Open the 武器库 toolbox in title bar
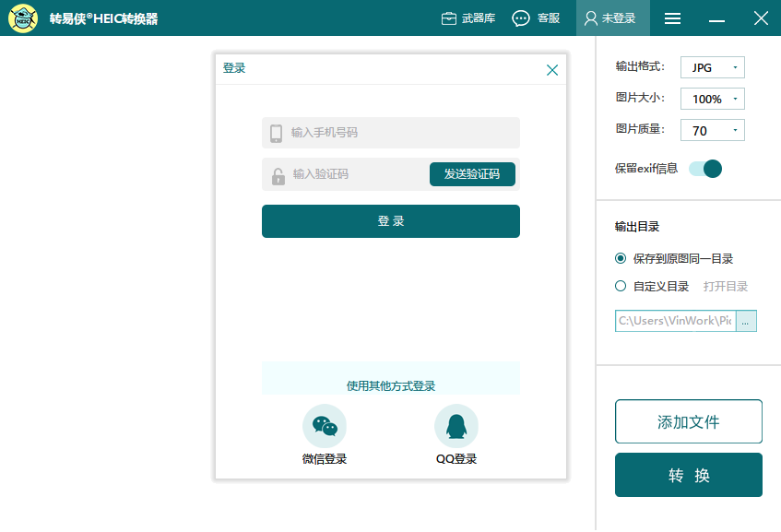Screen dimensions: 781x532 point(468,18)
